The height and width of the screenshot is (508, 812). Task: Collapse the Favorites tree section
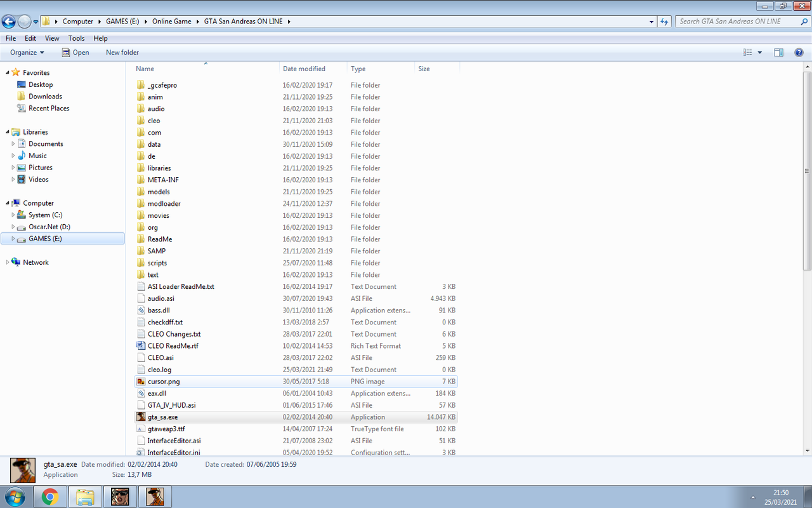[8, 72]
